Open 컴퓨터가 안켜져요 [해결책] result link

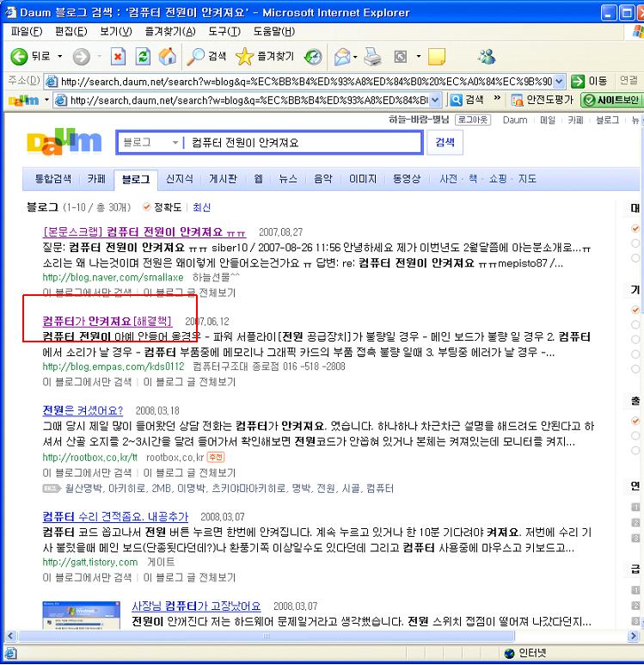coord(107,321)
